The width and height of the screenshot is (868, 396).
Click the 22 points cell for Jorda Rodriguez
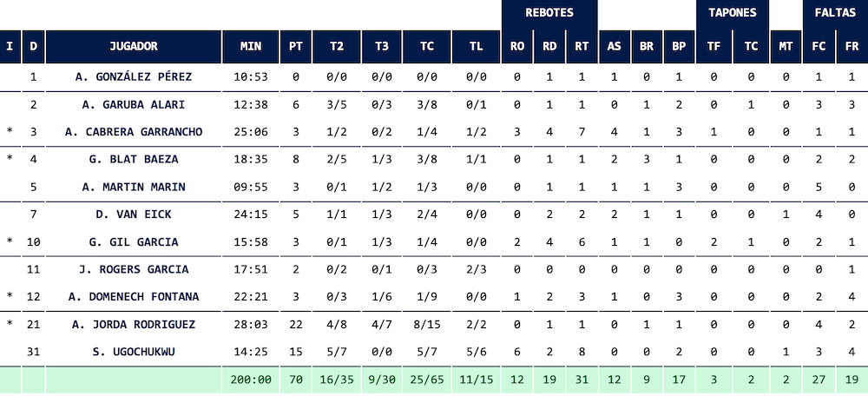pyautogui.click(x=296, y=324)
